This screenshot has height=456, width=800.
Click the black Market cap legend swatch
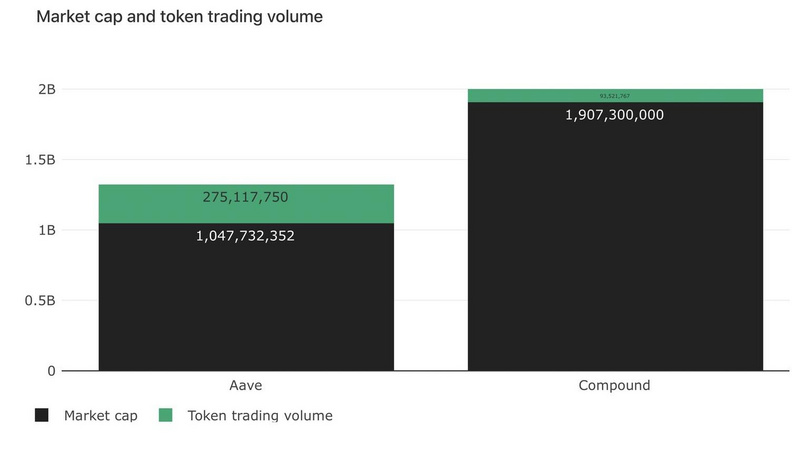[x=41, y=415]
